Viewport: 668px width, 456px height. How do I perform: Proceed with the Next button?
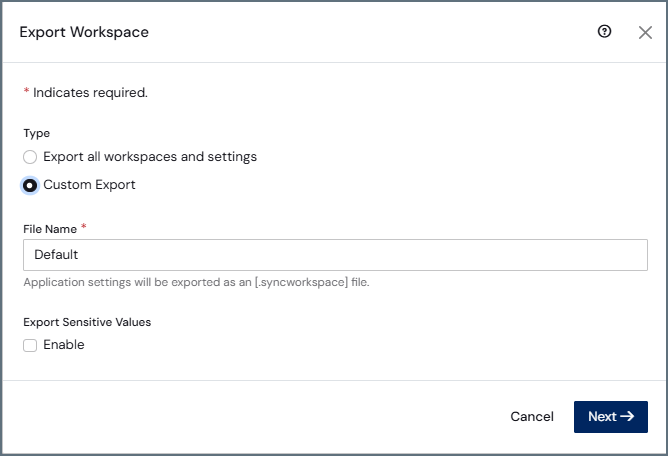(610, 416)
